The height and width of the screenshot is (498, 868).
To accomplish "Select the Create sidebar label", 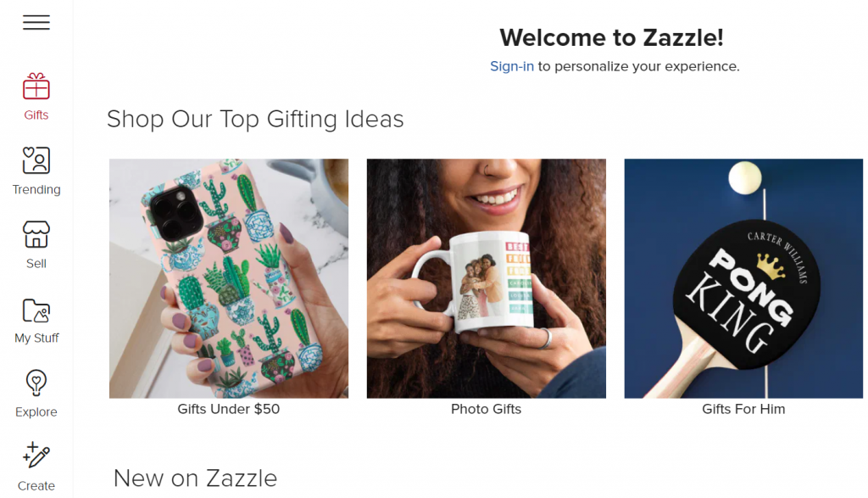I will tap(36, 486).
